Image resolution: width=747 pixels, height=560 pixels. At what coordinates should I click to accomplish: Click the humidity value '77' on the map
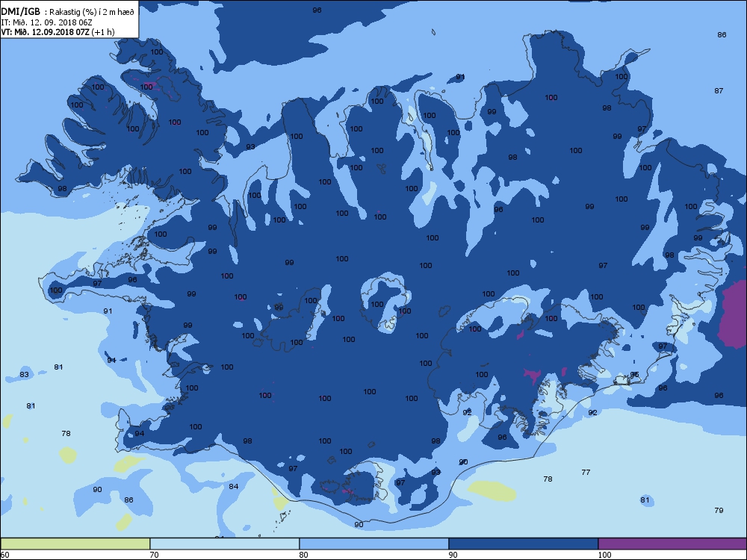(586, 473)
